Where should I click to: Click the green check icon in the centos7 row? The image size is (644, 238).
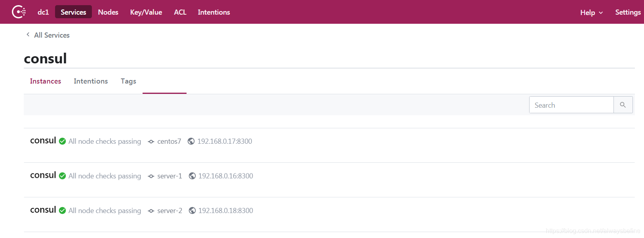[62, 141]
